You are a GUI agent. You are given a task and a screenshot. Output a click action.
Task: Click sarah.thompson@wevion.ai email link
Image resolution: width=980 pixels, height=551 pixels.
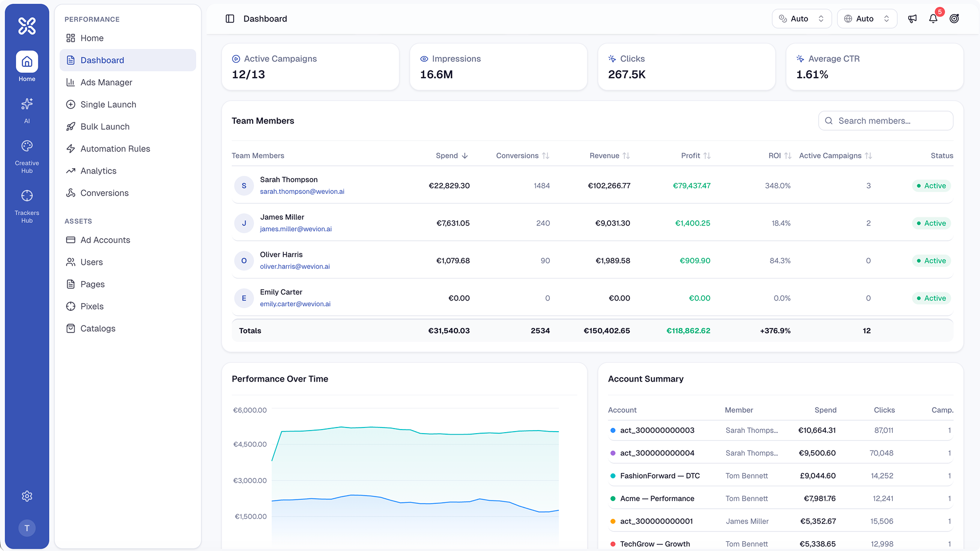302,192
